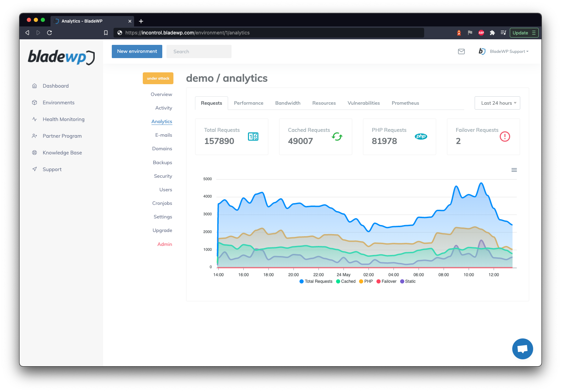The width and height of the screenshot is (561, 392).
Task: Toggle the PHP series legend swatch
Action: pos(361,281)
